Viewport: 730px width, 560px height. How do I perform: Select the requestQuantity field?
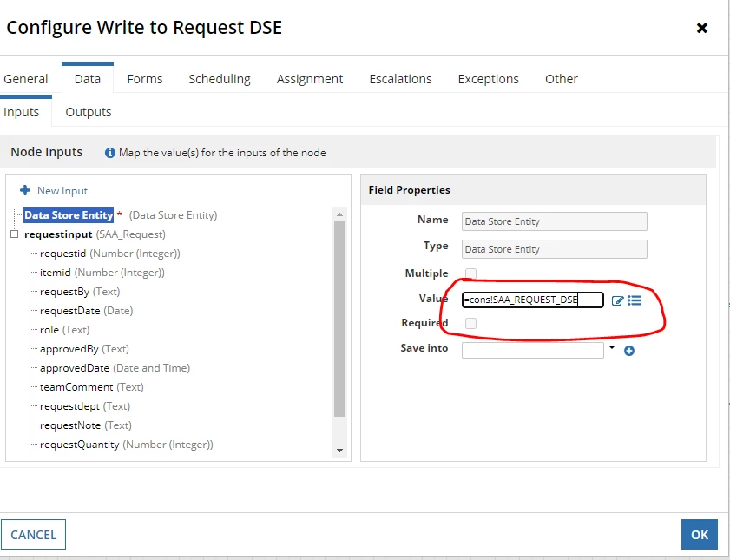pos(80,445)
